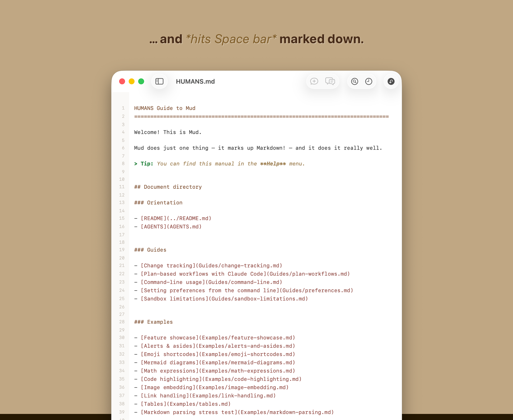Click the Change tracking link line
Screen dimensions: 513x420
coord(208,265)
